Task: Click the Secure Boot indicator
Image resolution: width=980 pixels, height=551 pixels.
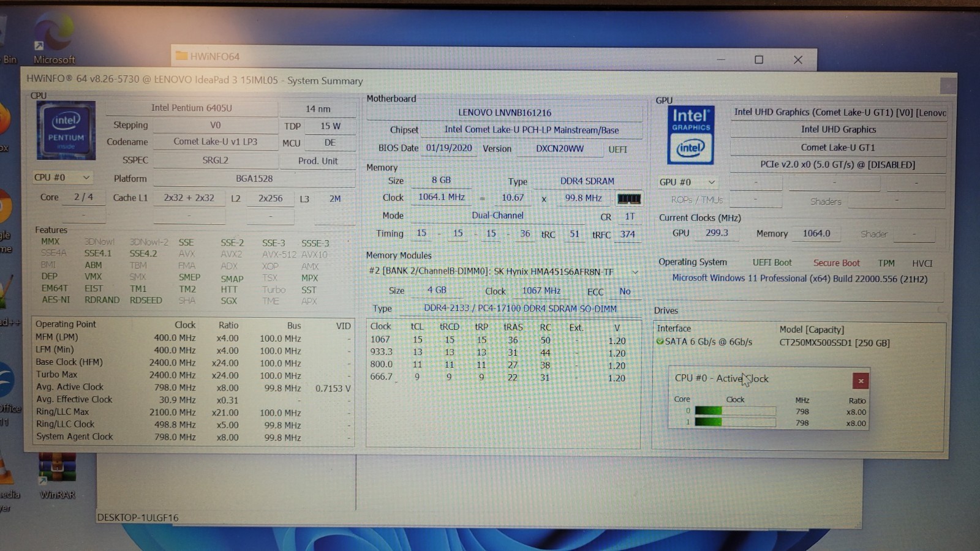Action: [x=836, y=263]
